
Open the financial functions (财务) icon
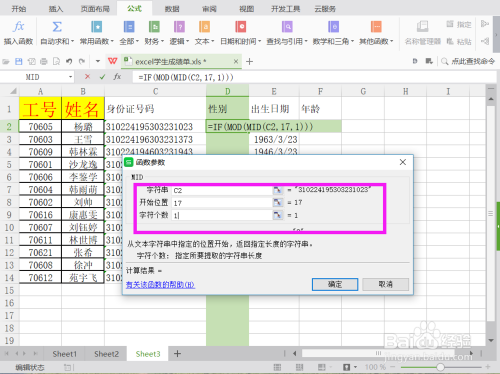click(x=154, y=27)
